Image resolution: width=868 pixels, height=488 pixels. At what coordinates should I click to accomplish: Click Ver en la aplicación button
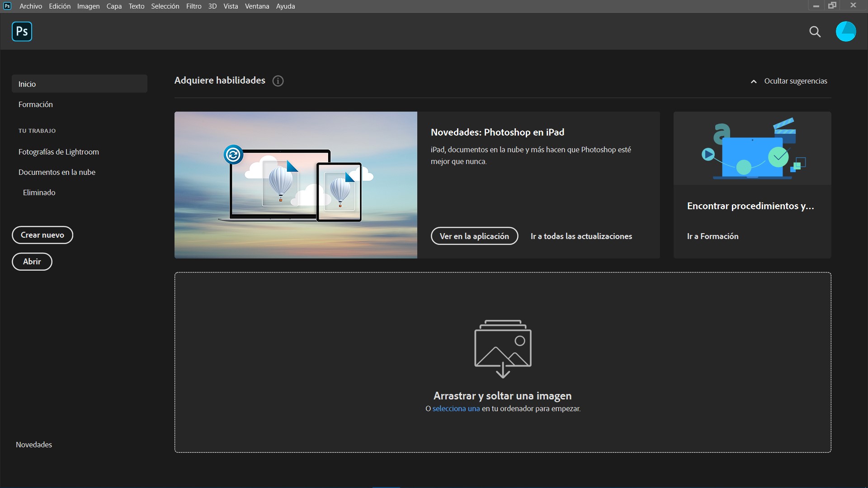point(474,236)
